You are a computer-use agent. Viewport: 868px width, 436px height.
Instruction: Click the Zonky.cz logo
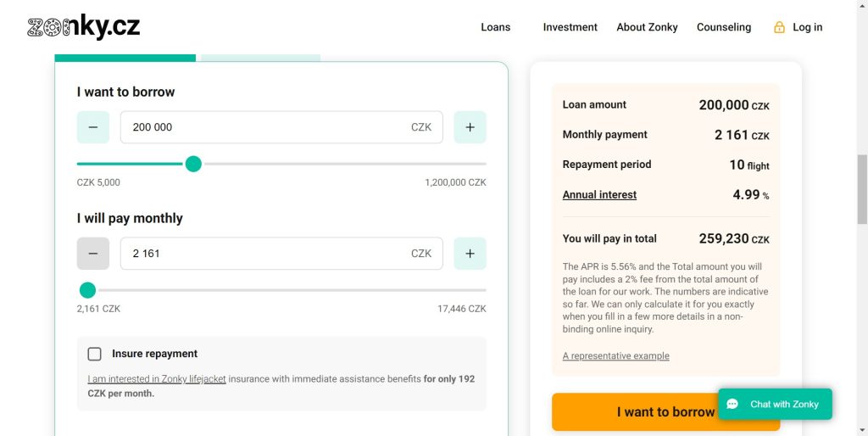pos(83,27)
